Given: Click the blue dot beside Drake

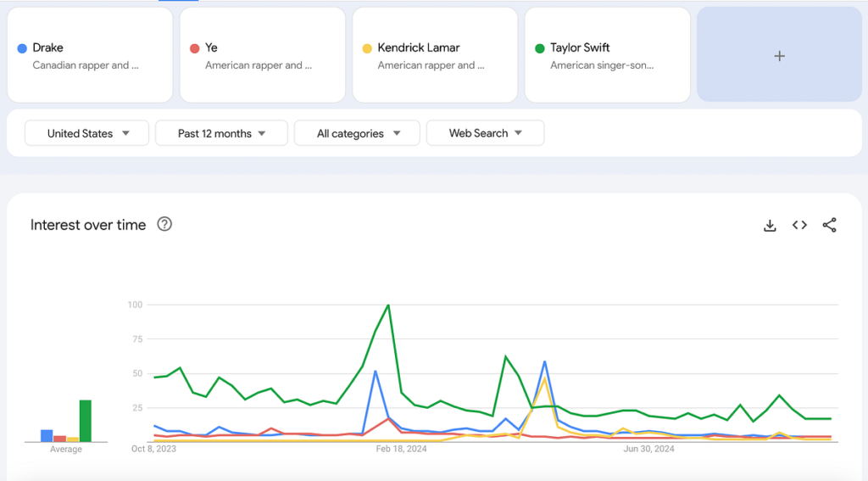Looking at the screenshot, I should point(22,48).
